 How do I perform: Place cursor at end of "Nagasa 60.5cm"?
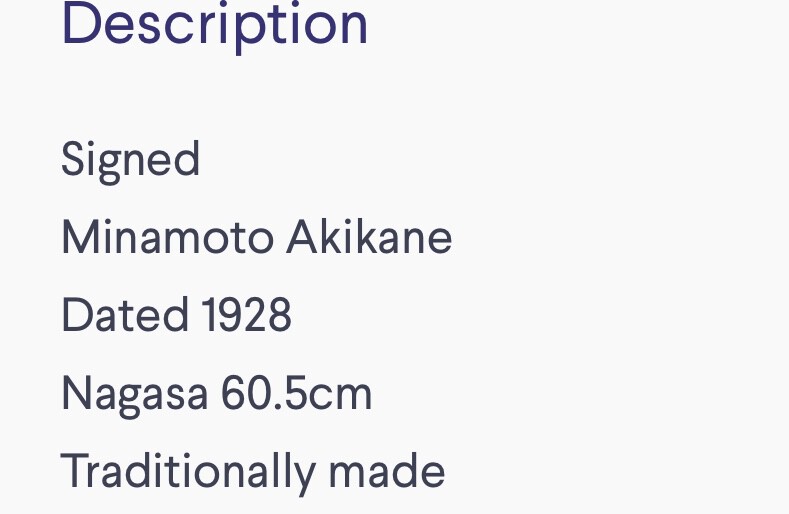374,394
